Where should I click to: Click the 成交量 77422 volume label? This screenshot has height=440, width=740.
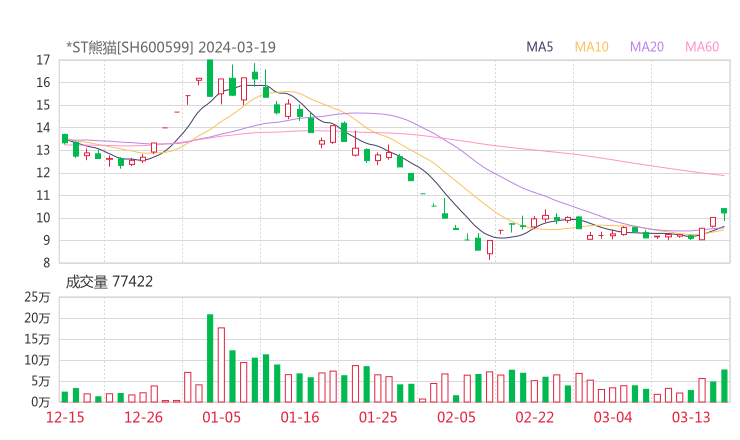(109, 282)
